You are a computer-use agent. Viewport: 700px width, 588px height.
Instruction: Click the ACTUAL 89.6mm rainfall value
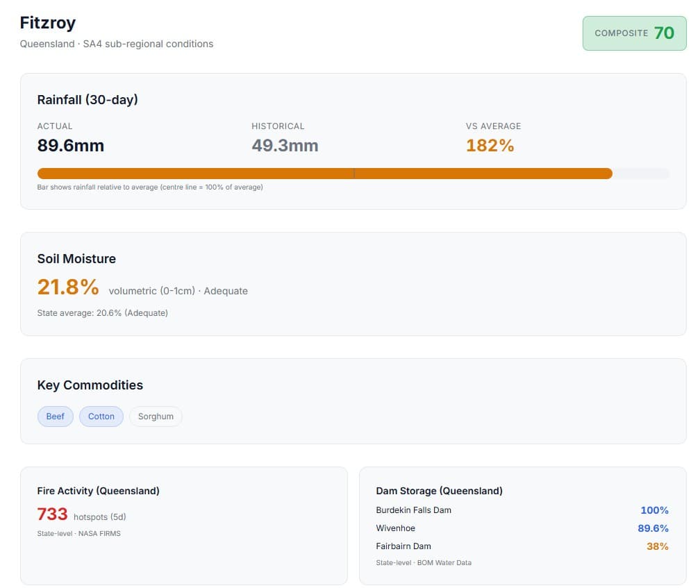tap(70, 145)
